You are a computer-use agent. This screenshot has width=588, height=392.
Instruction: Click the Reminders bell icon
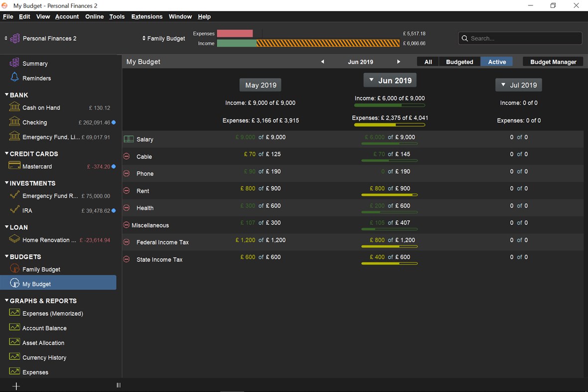(14, 77)
